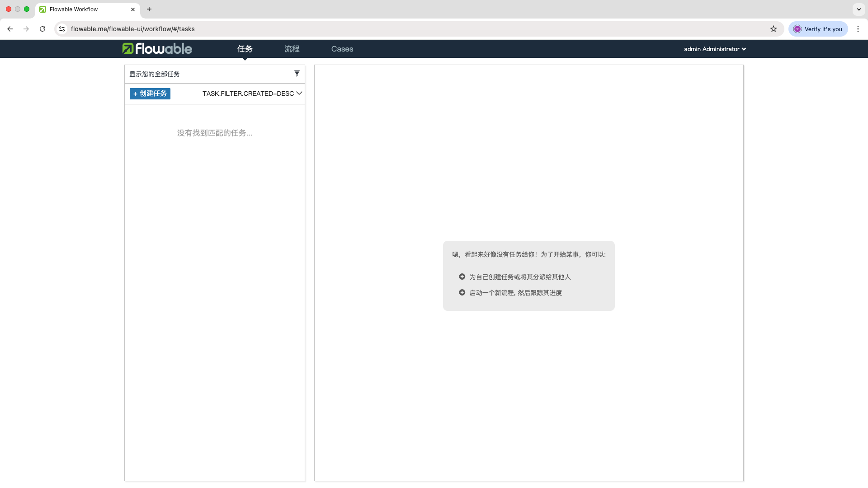The width and height of the screenshot is (868, 488).
Task: Click the Cases navigation item
Action: tap(342, 49)
